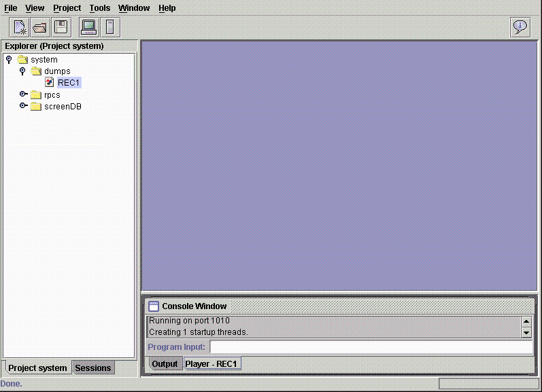This screenshot has width=542, height=392.
Task: Click the console scrollbar up arrow
Action: click(526, 321)
